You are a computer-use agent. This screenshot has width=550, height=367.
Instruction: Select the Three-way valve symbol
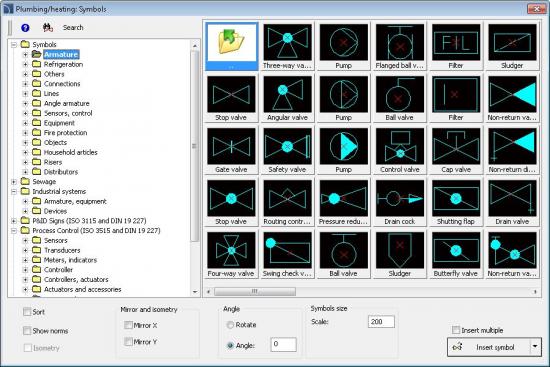(287, 46)
